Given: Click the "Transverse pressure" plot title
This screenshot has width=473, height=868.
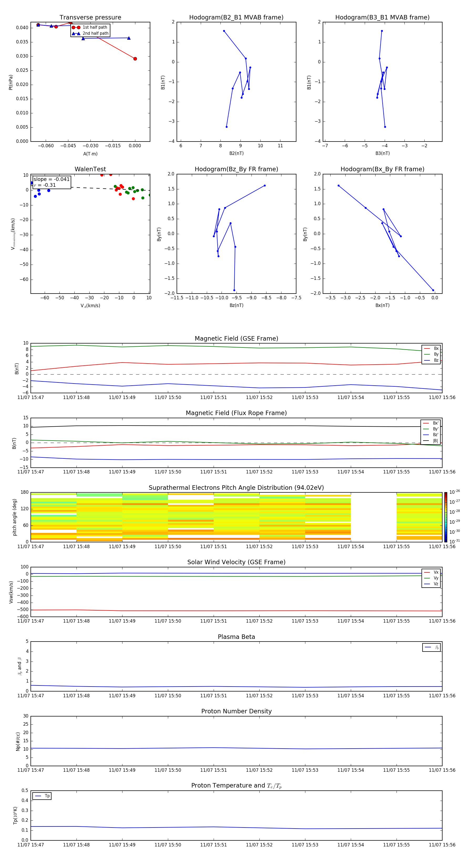Looking at the screenshot, I should [90, 18].
